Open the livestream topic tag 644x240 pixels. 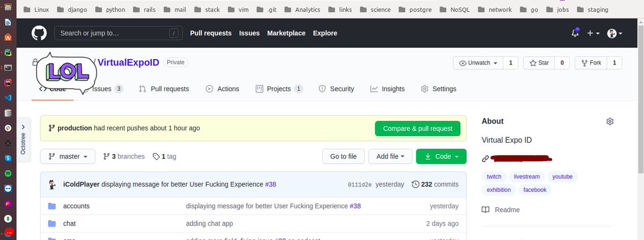526,177
